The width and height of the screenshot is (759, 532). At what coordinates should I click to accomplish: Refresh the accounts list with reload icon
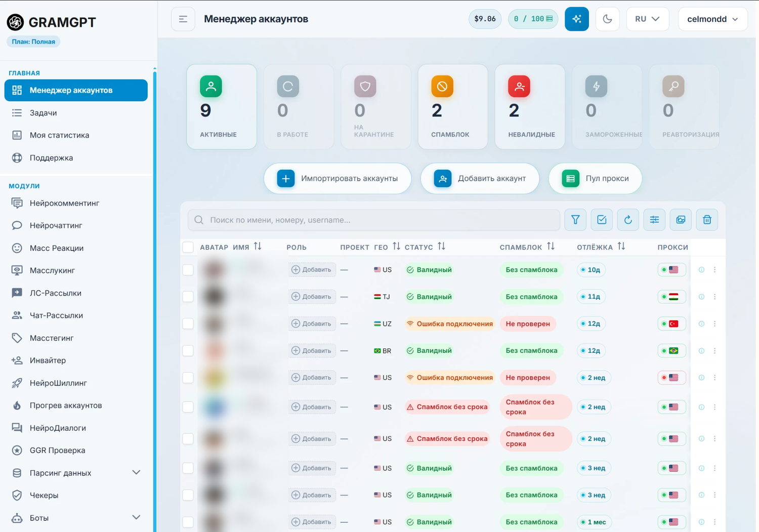coord(628,220)
